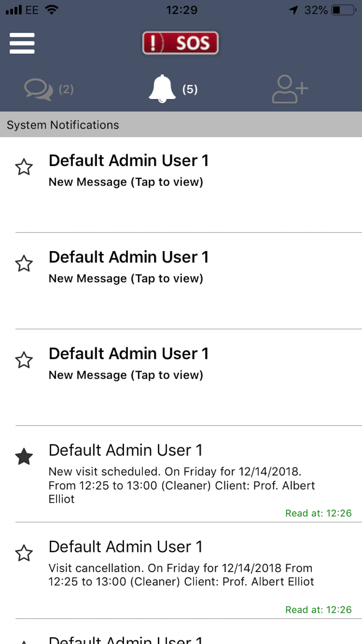The width and height of the screenshot is (362, 644).
Task: Tap the Wi-Fi status icon
Action: (52, 10)
